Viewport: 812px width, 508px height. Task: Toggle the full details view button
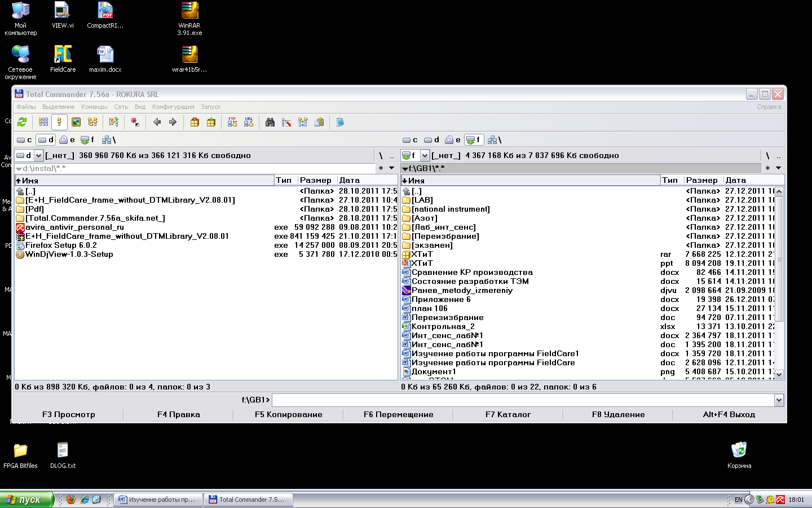59,122
